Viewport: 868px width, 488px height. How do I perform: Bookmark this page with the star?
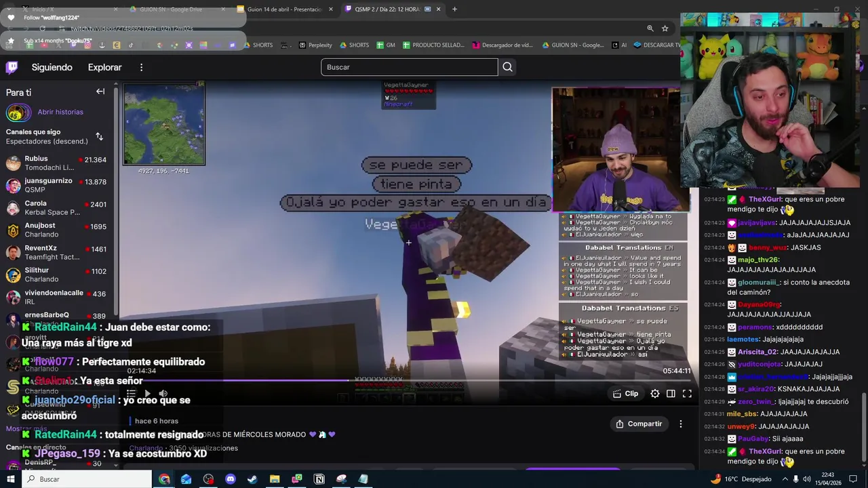[665, 28]
